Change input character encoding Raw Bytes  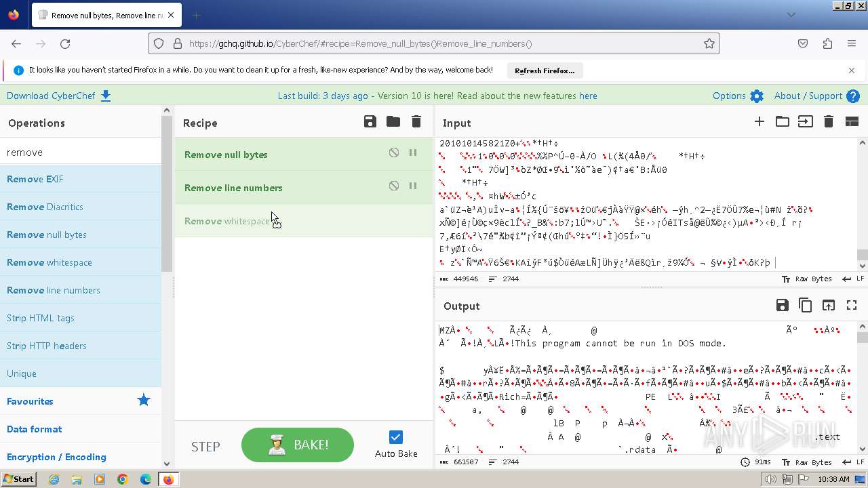(x=807, y=279)
